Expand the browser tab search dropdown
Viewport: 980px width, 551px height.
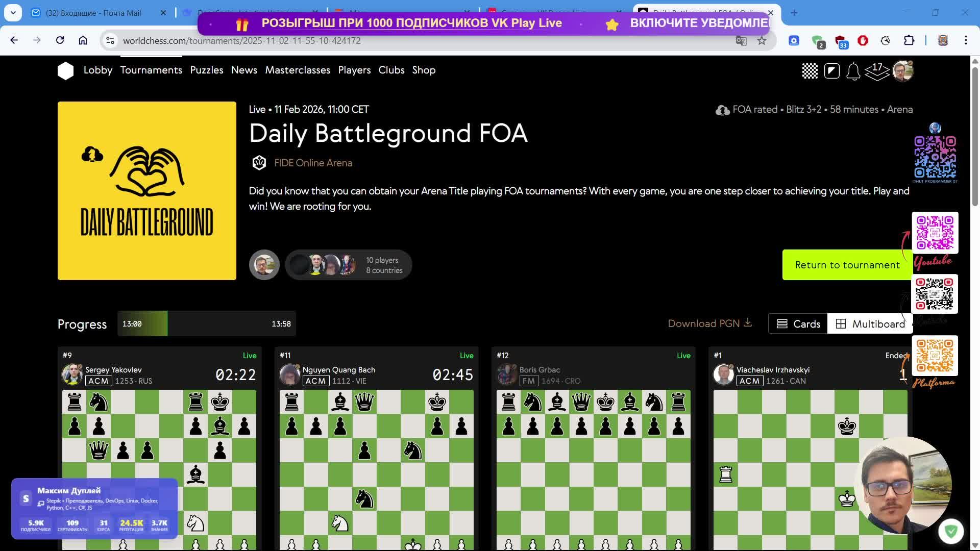click(x=13, y=13)
